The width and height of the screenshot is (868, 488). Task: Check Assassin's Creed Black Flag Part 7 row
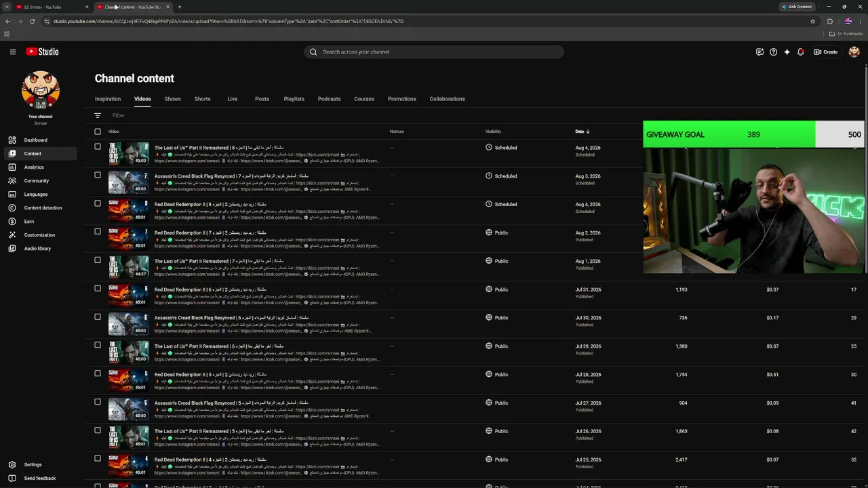coord(98,175)
